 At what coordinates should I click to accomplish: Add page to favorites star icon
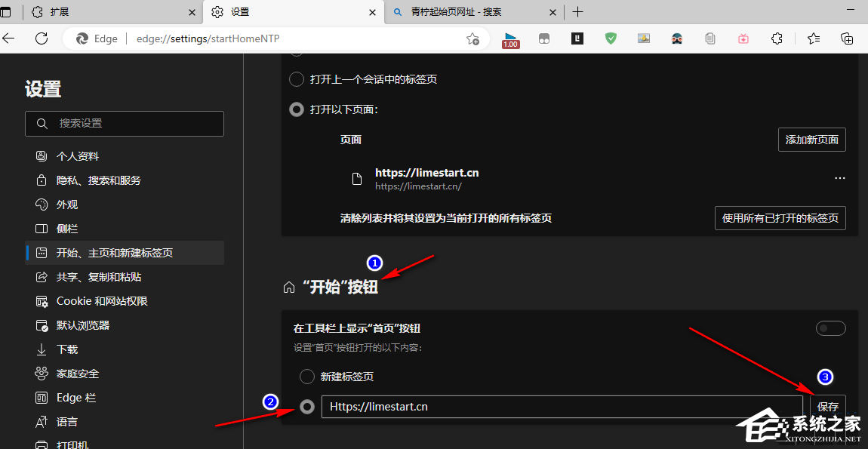click(472, 38)
